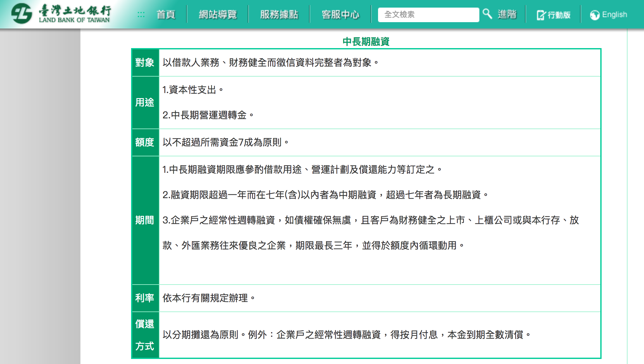Image resolution: width=644 pixels, height=364 pixels.
Task: Open the 首頁 home menu item
Action: [166, 15]
